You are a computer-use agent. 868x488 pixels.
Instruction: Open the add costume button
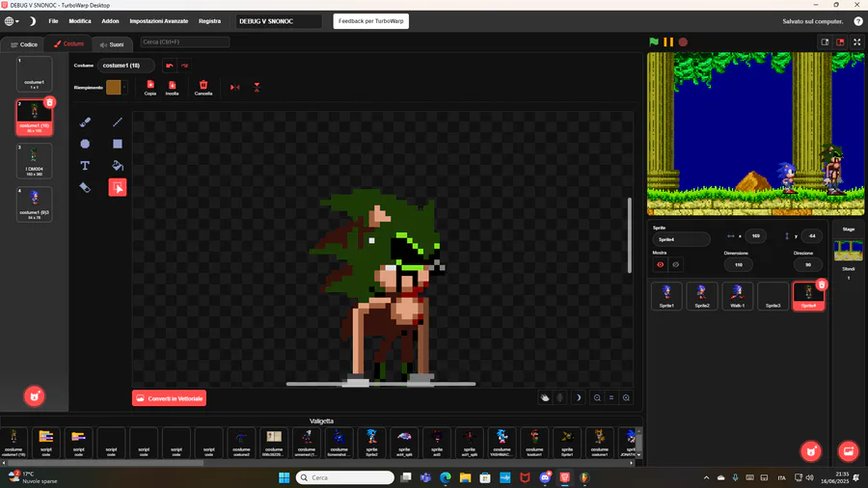pos(35,396)
